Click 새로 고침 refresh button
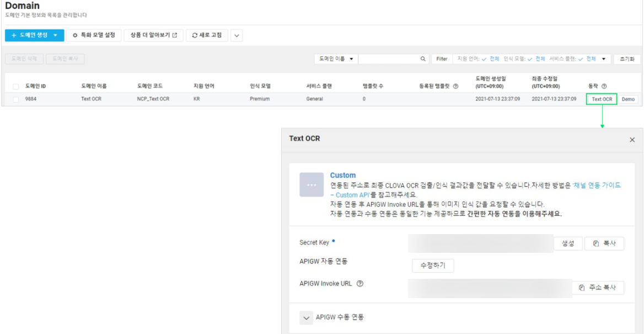Image resolution: width=644 pixels, height=334 pixels. click(207, 35)
